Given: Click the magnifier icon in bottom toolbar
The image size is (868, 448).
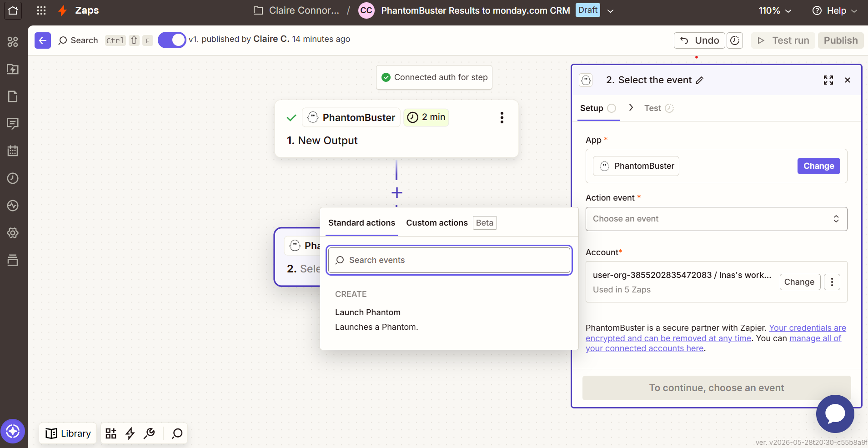Looking at the screenshot, I should click(x=177, y=433).
